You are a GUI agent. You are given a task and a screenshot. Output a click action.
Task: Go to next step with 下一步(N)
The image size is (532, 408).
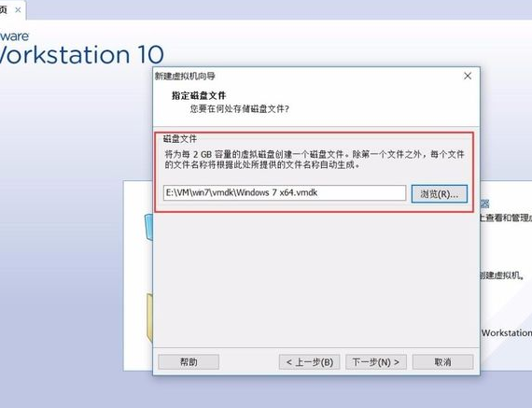[375, 362]
